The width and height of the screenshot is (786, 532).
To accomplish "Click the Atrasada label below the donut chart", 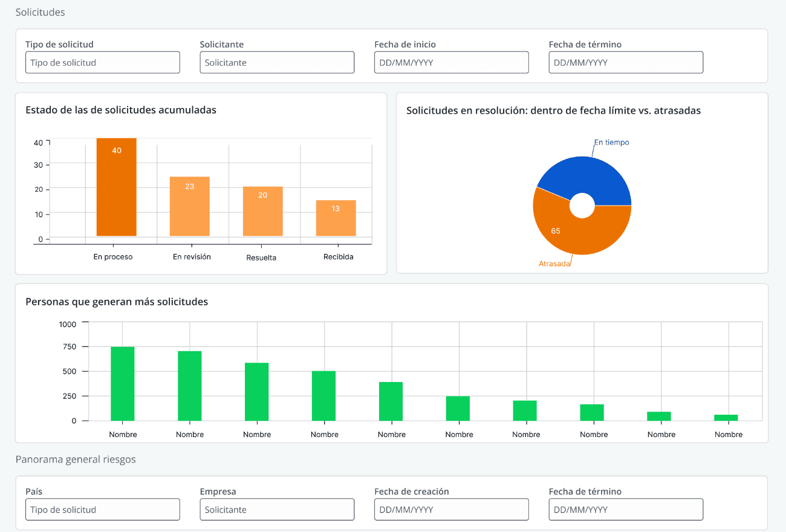I will pyautogui.click(x=554, y=264).
